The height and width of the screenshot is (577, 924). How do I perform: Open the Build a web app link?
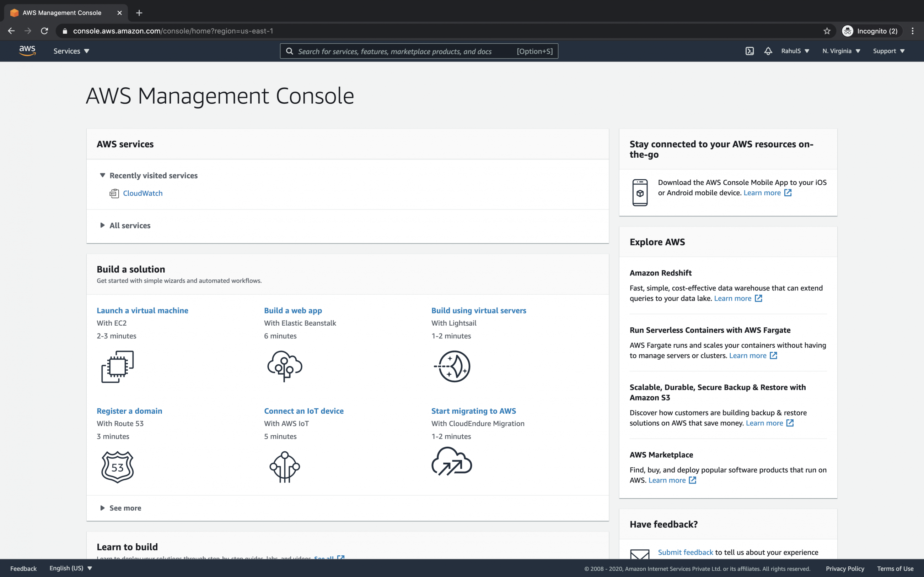(x=293, y=310)
